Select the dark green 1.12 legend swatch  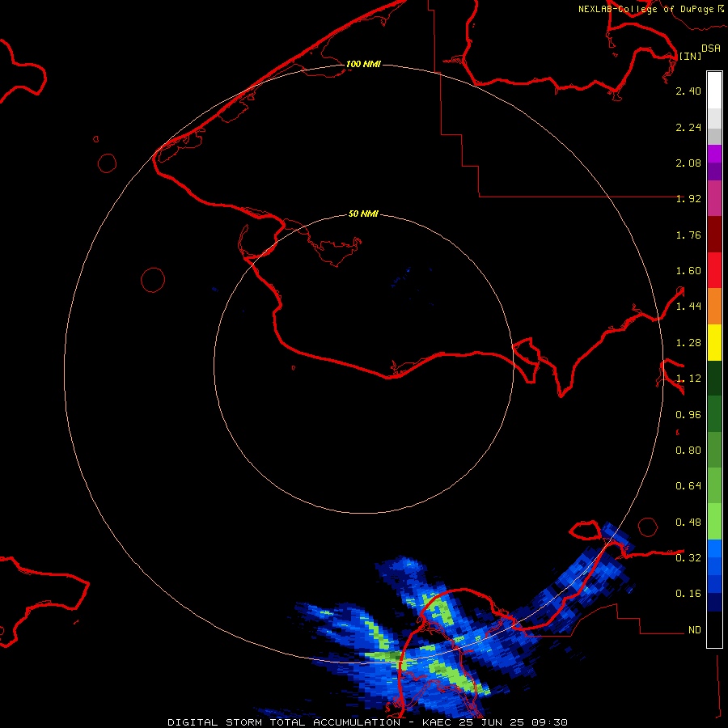point(714,379)
